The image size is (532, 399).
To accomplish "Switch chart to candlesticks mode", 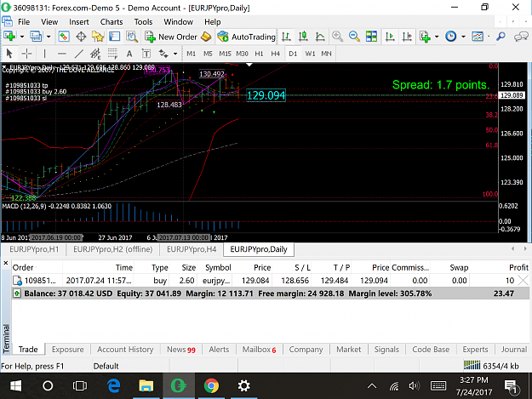I will click(x=303, y=37).
